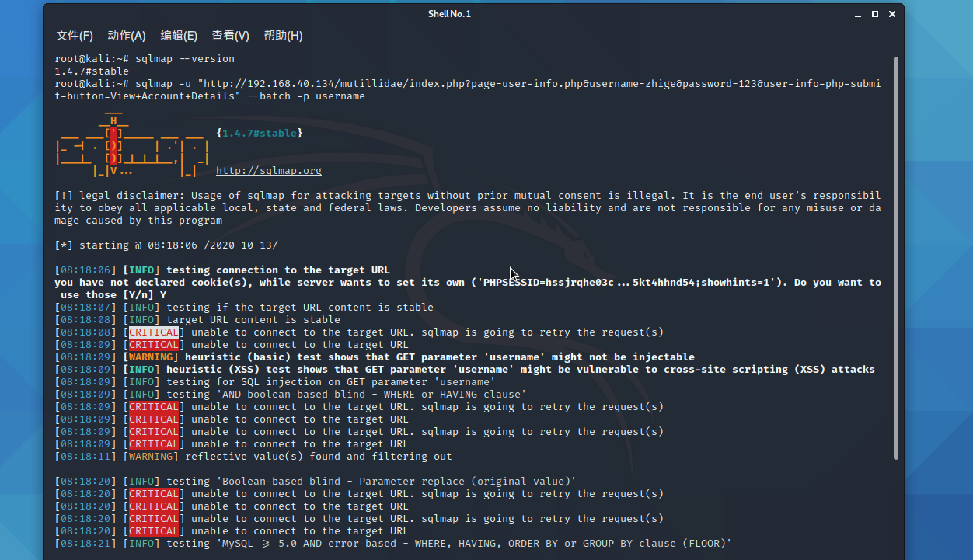The width and height of the screenshot is (973, 560).
Task: Click the heuristic (basic) test WARNING line
Action: click(x=375, y=357)
